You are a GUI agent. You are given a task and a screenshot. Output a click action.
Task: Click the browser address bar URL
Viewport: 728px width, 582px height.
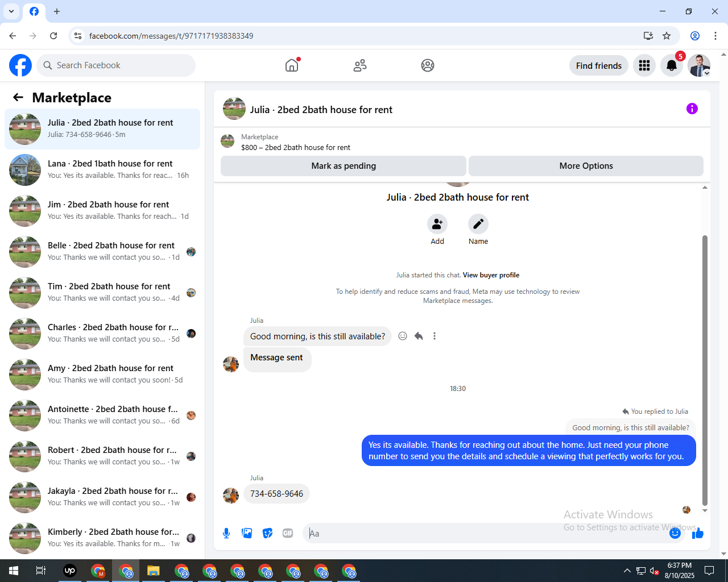tap(171, 36)
